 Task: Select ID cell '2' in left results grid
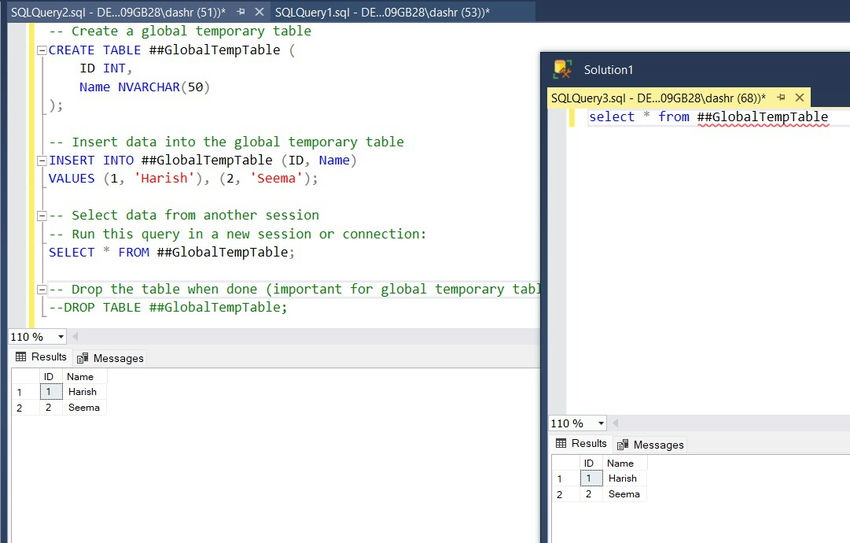[x=50, y=408]
